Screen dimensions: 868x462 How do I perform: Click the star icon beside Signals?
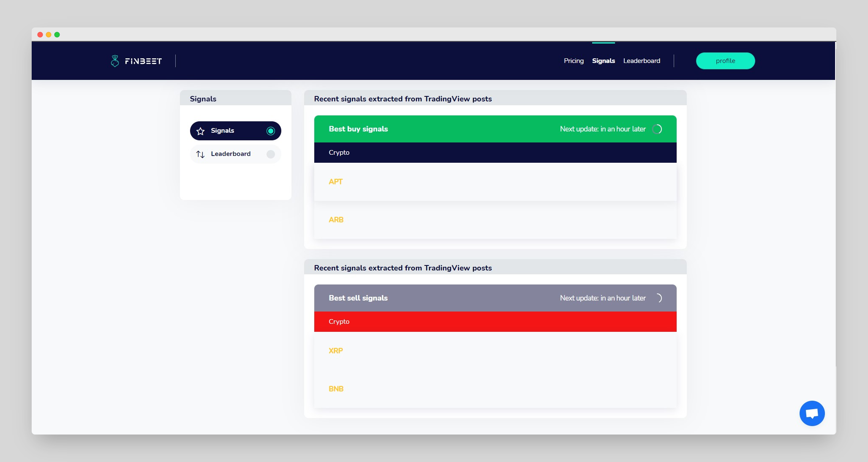coord(201,131)
